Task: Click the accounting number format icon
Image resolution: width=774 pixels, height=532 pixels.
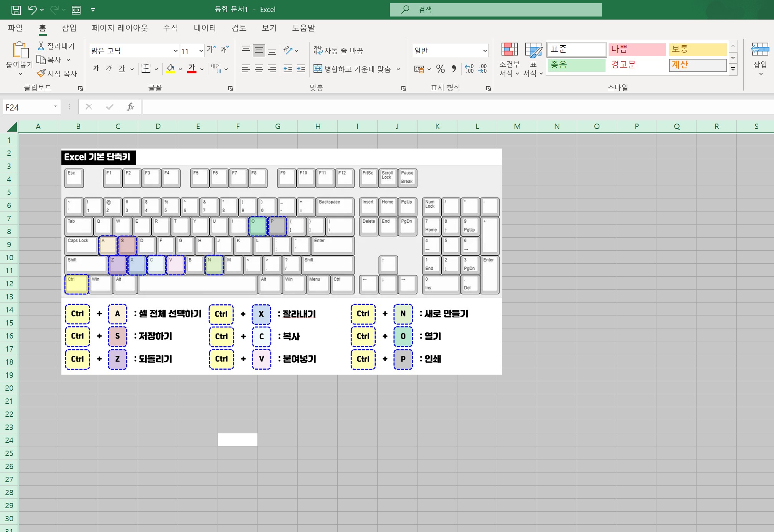Action: click(x=419, y=69)
